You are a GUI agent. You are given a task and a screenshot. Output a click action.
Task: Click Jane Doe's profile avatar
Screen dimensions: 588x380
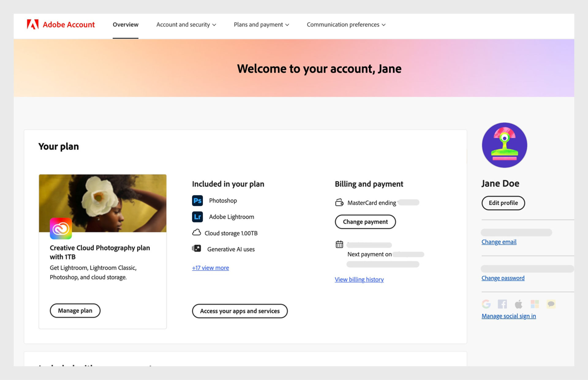(504, 145)
